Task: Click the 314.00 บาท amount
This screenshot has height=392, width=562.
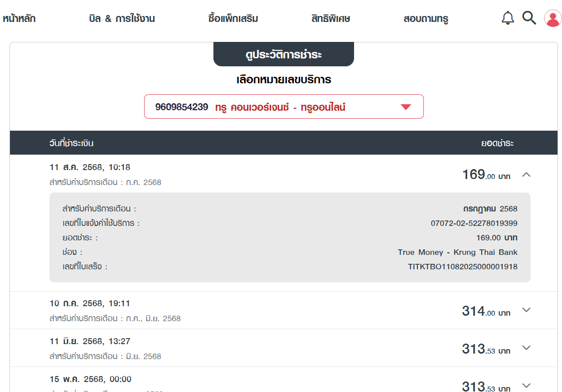Action: 486,311
